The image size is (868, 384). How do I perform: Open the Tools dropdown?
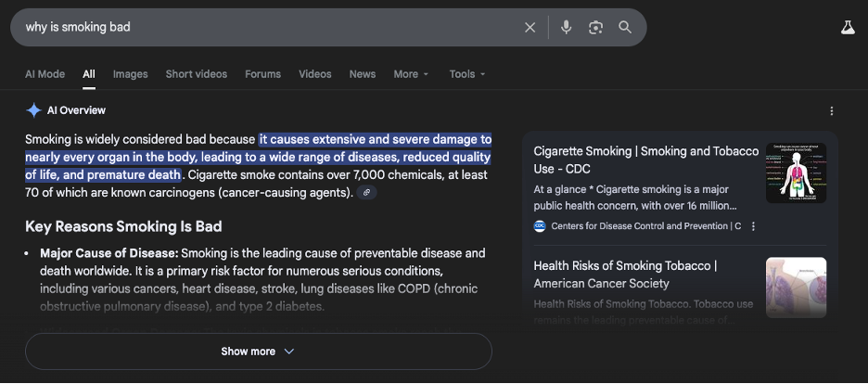pos(467,74)
